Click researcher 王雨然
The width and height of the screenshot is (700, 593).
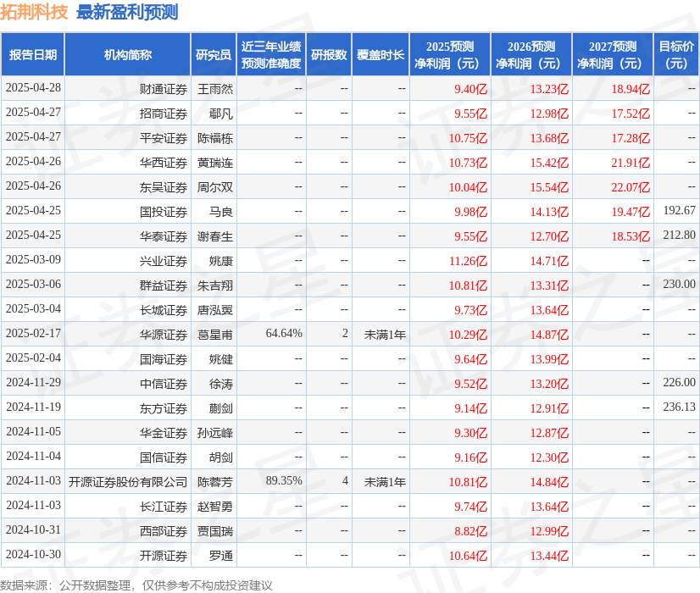tap(215, 89)
